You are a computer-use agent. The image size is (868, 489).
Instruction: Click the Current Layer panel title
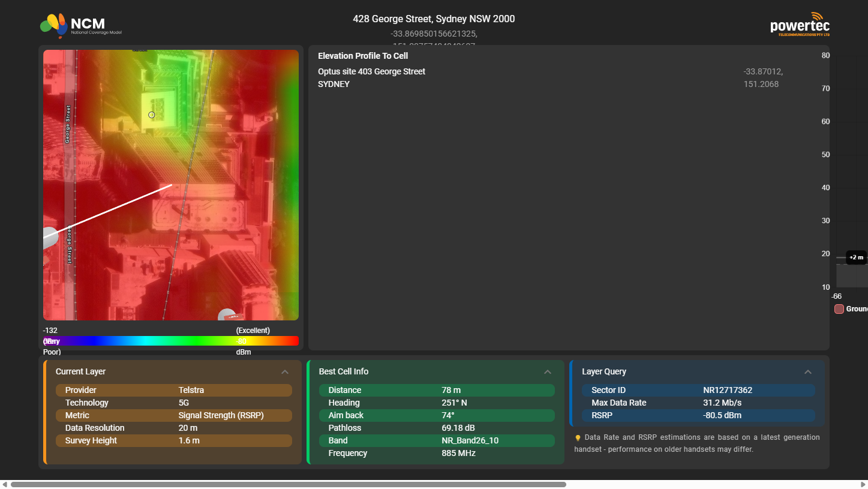click(80, 371)
